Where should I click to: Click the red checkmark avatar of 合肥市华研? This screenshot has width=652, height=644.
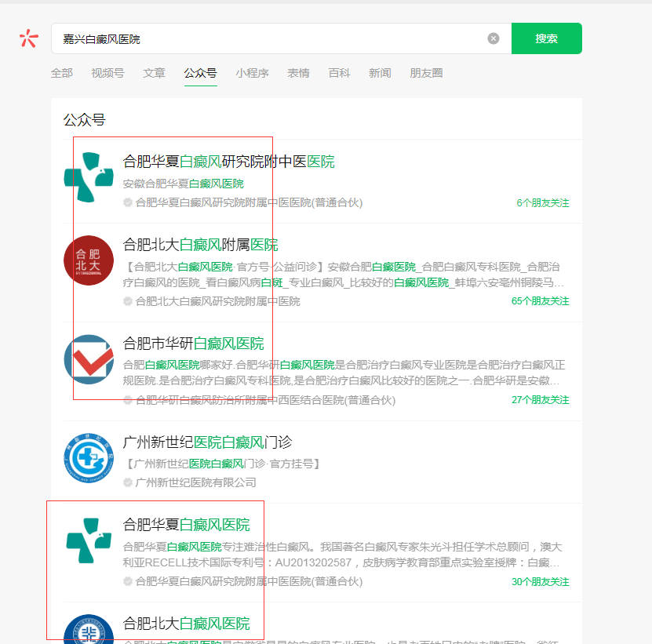(89, 359)
